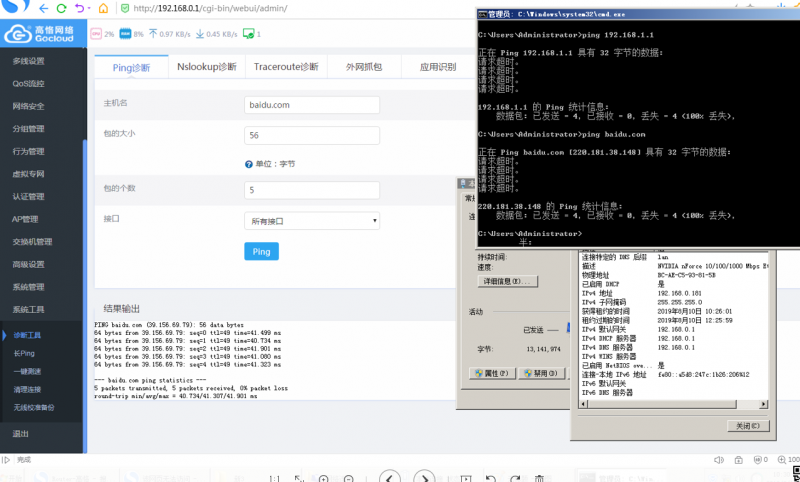The width and height of the screenshot is (800, 482).
Task: Click the green security shield in address bar
Action: coord(124,8)
